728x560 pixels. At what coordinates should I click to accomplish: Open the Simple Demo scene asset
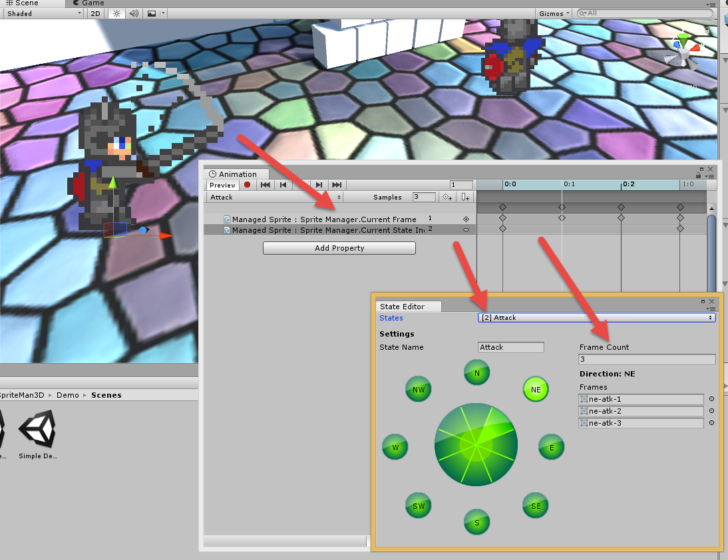38,432
